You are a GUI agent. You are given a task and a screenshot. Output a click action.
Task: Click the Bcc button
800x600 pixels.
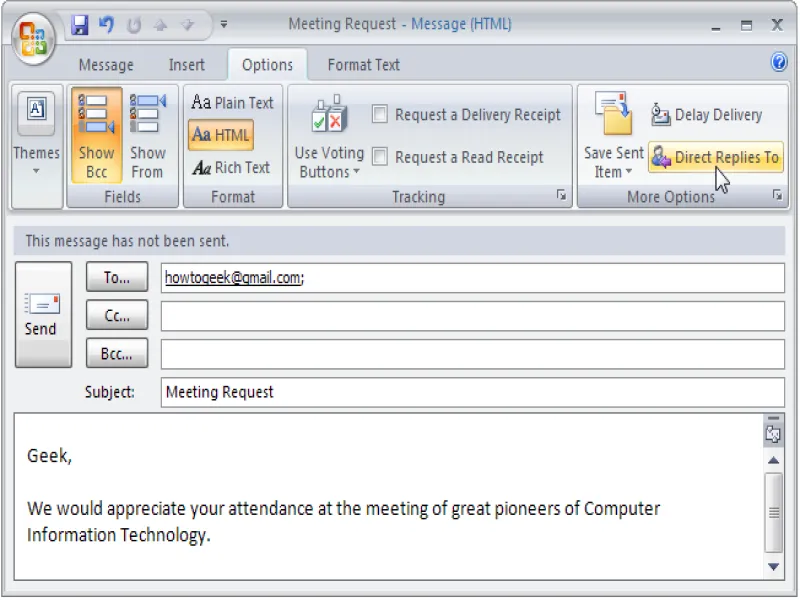click(116, 353)
